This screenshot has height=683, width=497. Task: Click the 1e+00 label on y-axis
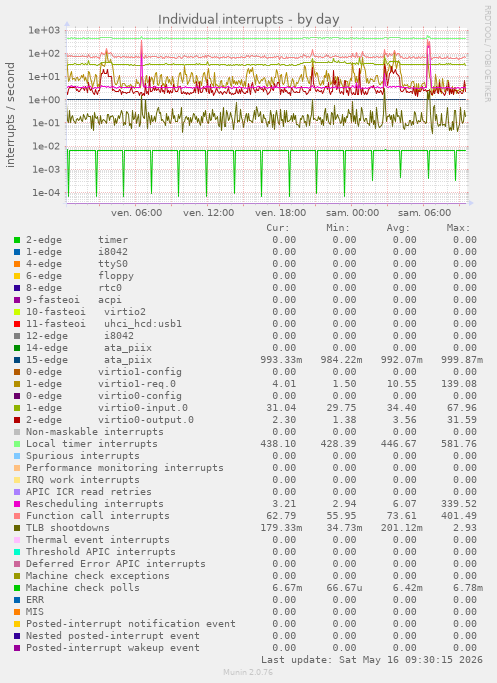44,100
